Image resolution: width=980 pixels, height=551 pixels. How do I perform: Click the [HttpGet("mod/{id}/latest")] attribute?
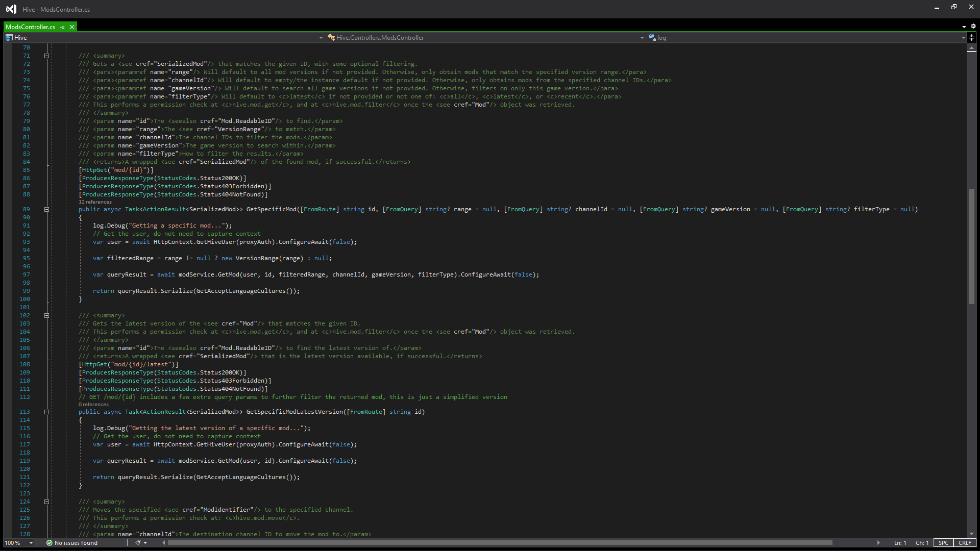tap(129, 364)
